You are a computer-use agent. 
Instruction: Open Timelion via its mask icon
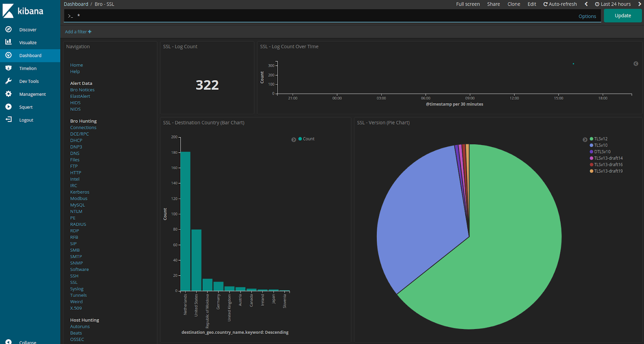click(8, 68)
